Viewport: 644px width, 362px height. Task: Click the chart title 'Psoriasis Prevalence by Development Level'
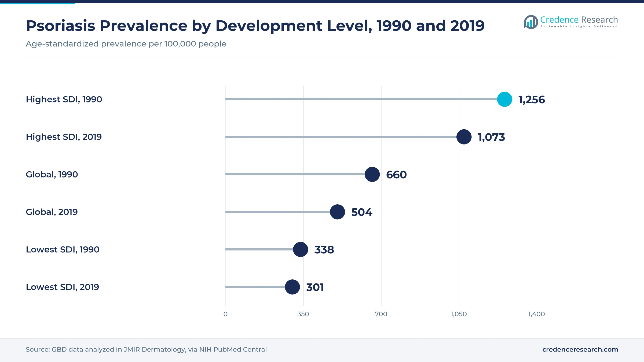(255, 26)
